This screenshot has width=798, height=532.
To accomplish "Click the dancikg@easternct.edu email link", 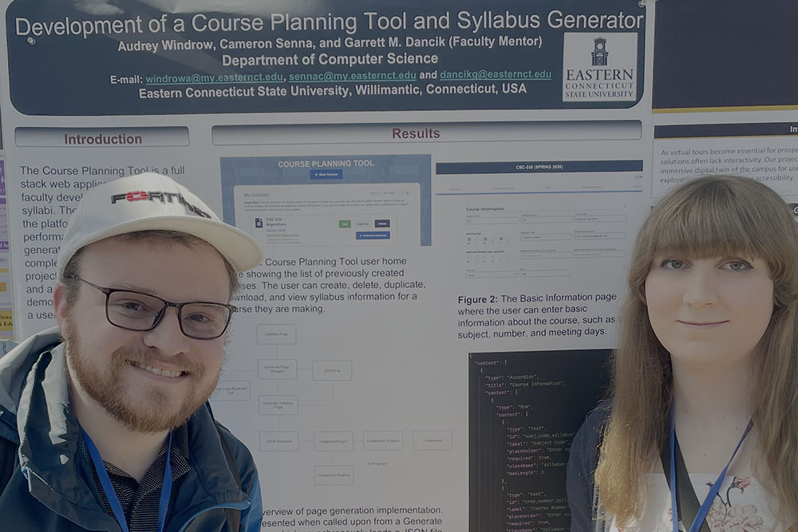I will click(496, 75).
